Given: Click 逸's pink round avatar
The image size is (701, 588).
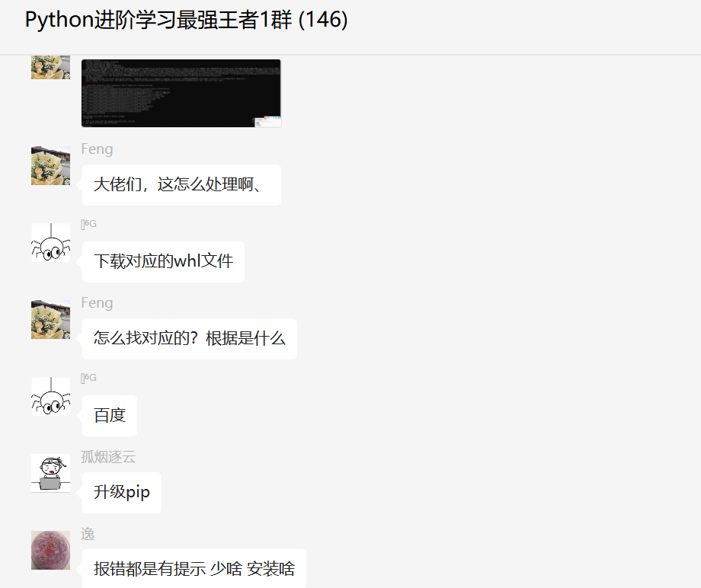Looking at the screenshot, I should point(50,550).
